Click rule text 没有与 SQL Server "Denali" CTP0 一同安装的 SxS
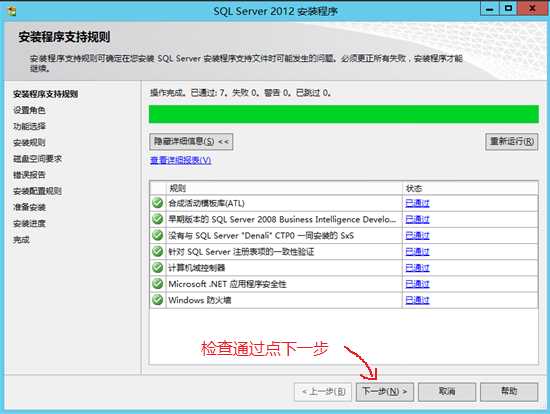The image size is (550, 414). coord(261,235)
